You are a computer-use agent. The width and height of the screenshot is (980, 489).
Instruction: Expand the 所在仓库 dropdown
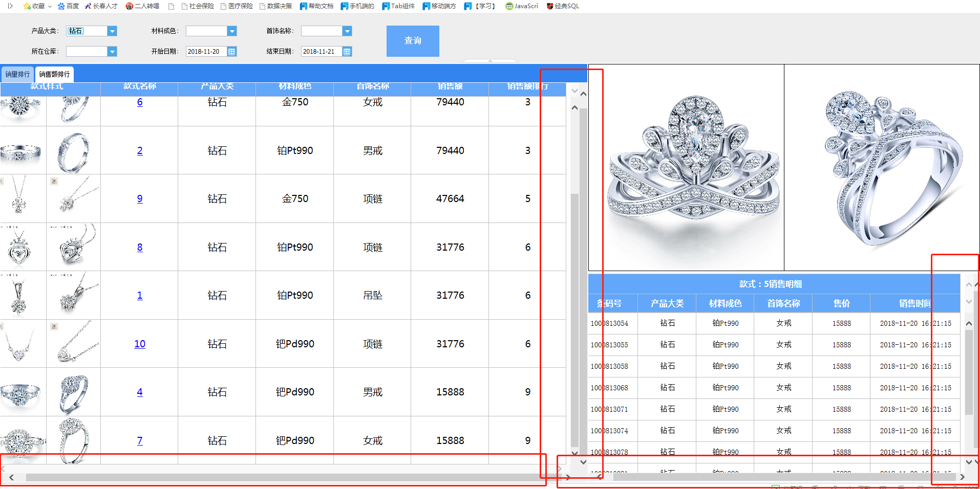(112, 51)
